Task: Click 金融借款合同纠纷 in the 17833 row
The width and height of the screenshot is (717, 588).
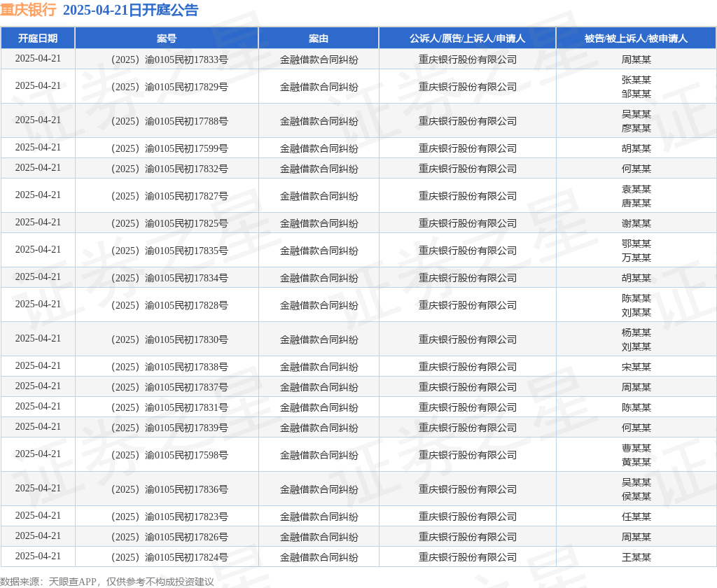Action: click(x=319, y=59)
